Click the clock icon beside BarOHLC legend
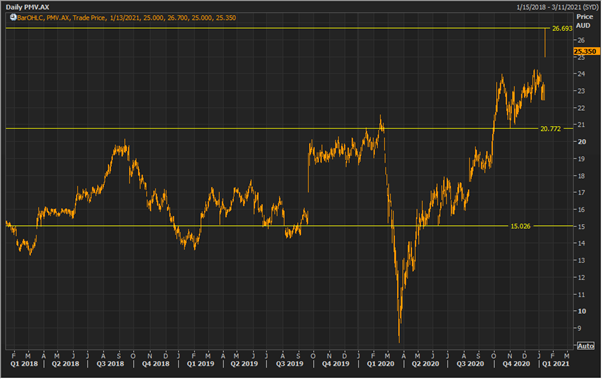 13,17
